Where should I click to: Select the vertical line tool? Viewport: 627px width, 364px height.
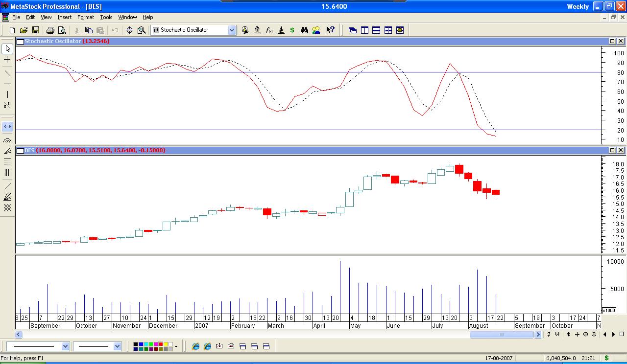[x=7, y=94]
